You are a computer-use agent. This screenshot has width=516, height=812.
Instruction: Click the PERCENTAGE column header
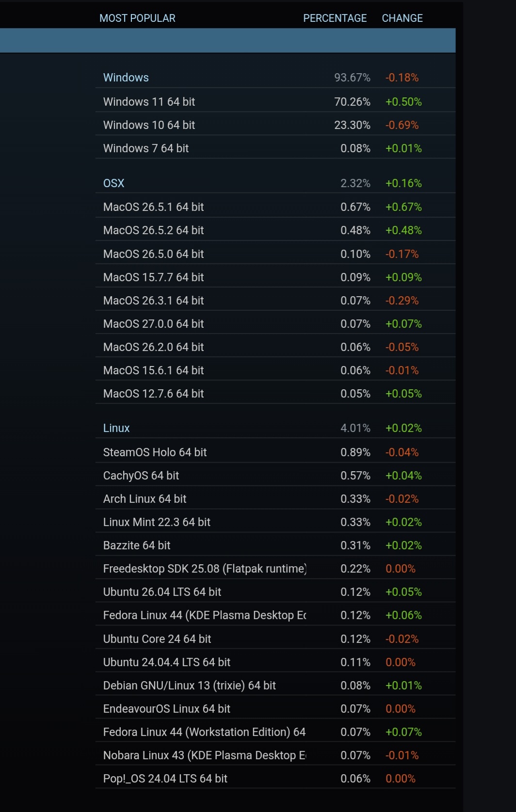tap(335, 18)
